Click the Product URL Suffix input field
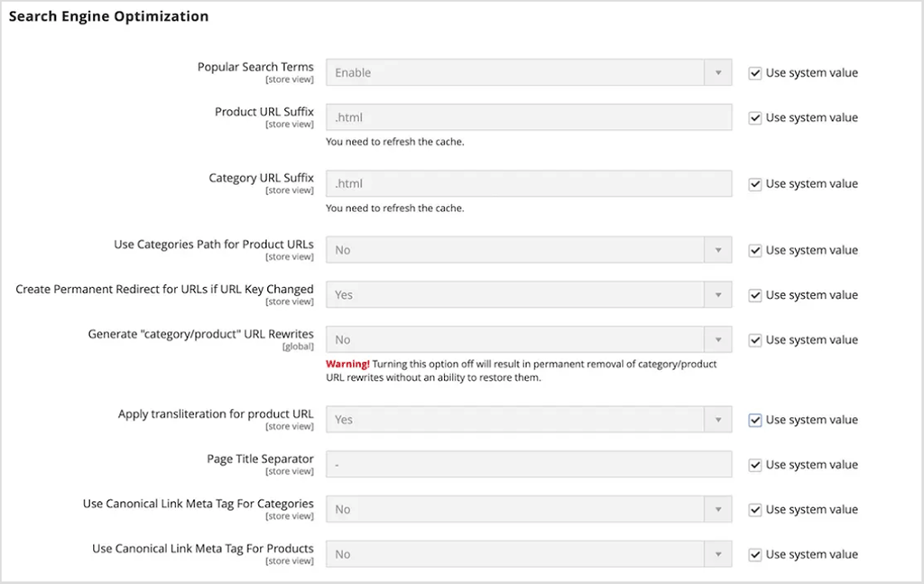 (x=529, y=117)
